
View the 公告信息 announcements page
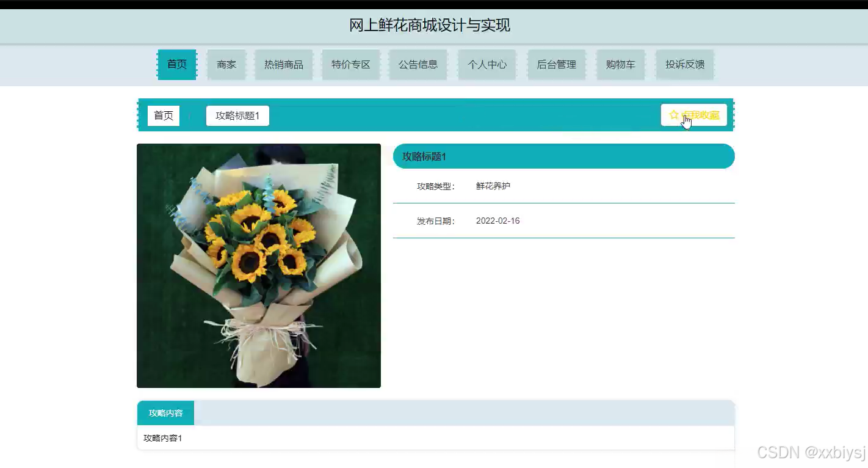pyautogui.click(x=418, y=64)
